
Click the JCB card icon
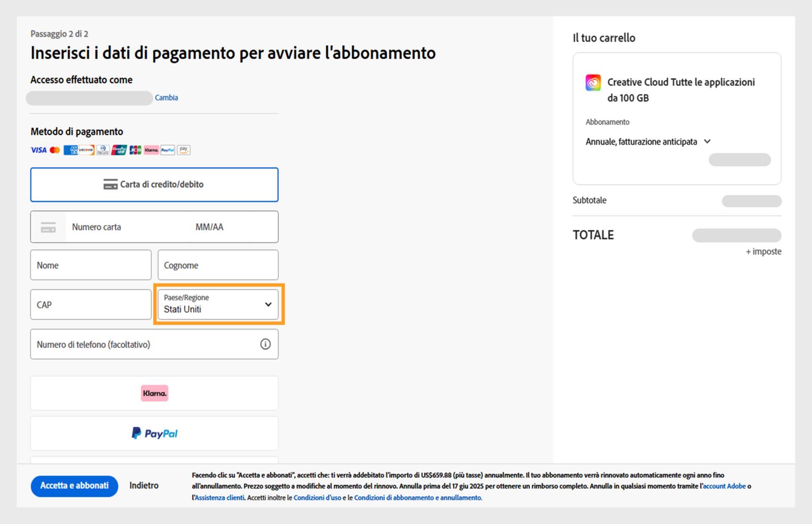(x=135, y=150)
